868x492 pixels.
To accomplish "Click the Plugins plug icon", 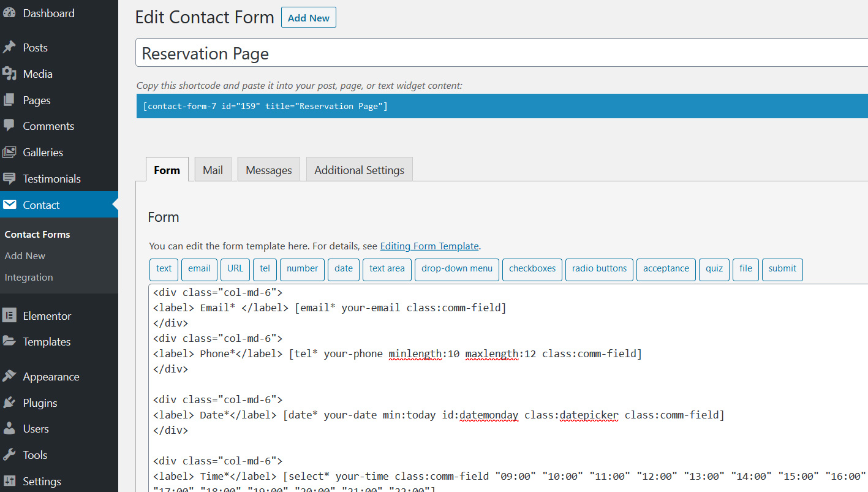I will pyautogui.click(x=9, y=403).
